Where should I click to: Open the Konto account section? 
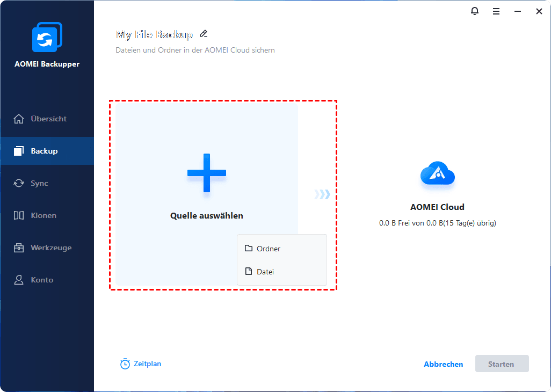tap(42, 280)
